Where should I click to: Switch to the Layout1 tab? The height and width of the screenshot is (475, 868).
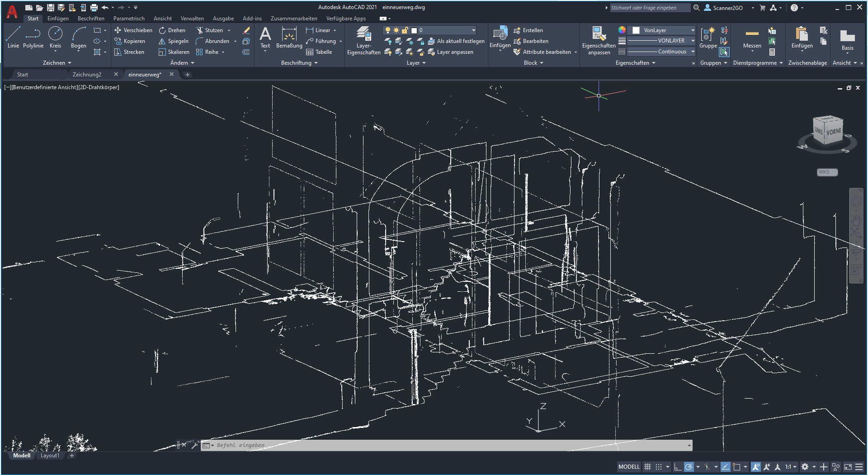(x=50, y=456)
